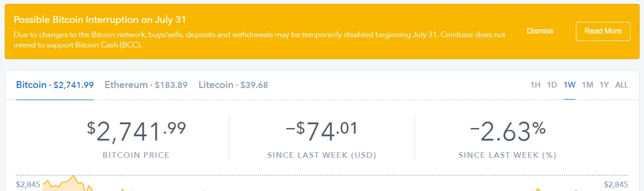Click the BITCOIN PRICE caption

pos(136,155)
